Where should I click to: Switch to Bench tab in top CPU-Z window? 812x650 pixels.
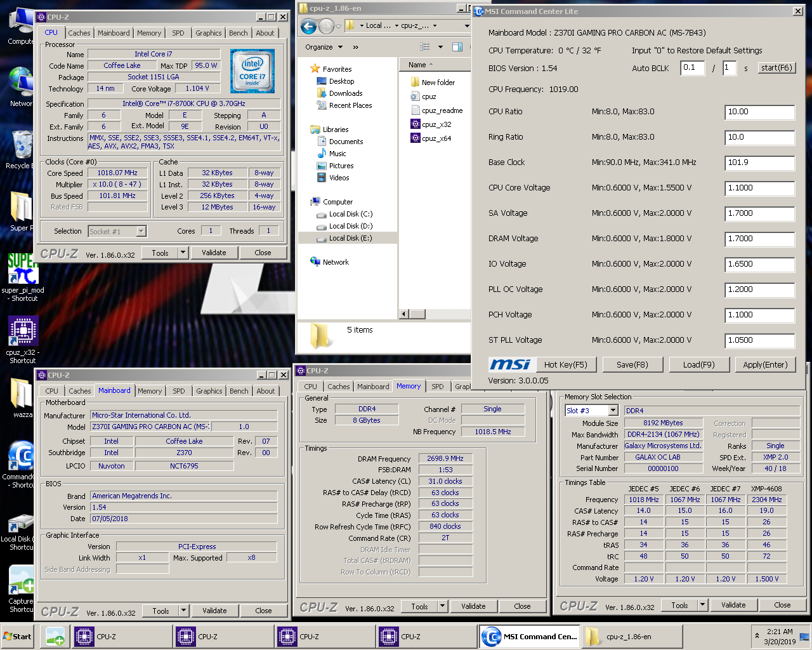pos(239,33)
